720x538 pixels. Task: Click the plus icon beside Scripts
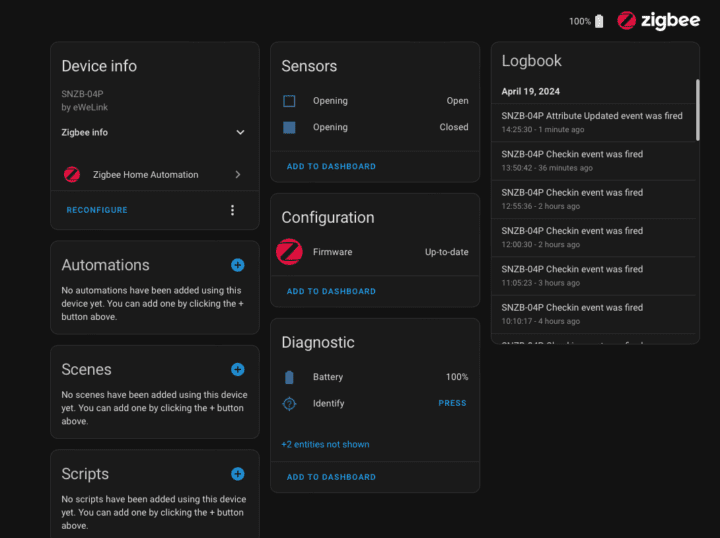[237, 474]
